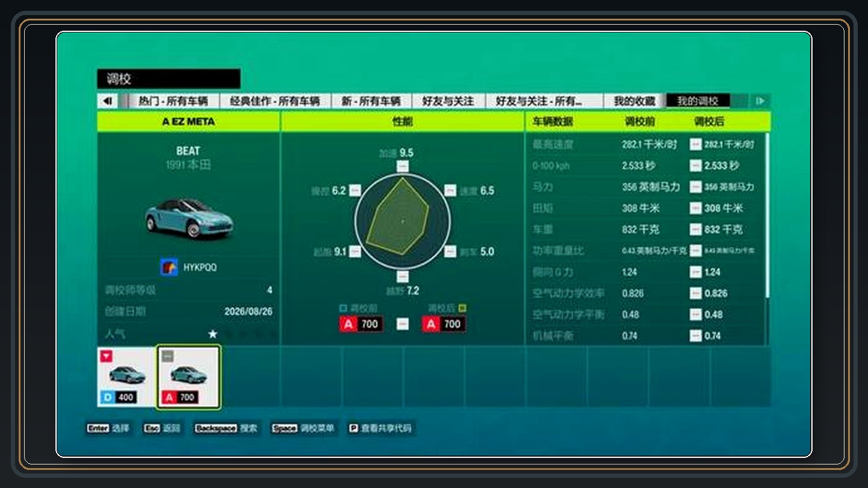Click the unchanged indicator in the 马力 row
This screenshot has height=488, width=868.
[696, 187]
